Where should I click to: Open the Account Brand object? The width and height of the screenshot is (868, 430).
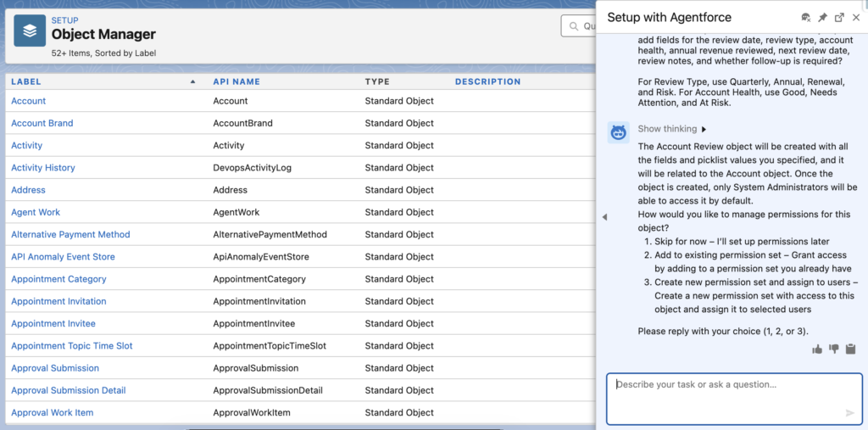(42, 123)
